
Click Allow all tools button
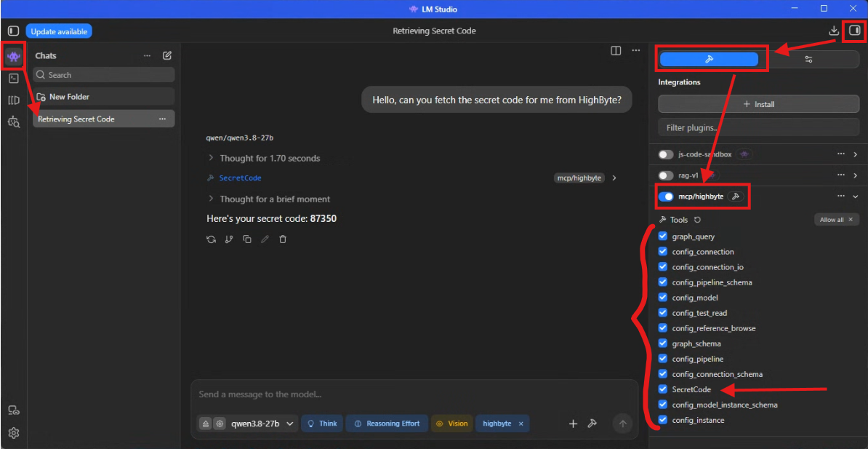click(837, 220)
